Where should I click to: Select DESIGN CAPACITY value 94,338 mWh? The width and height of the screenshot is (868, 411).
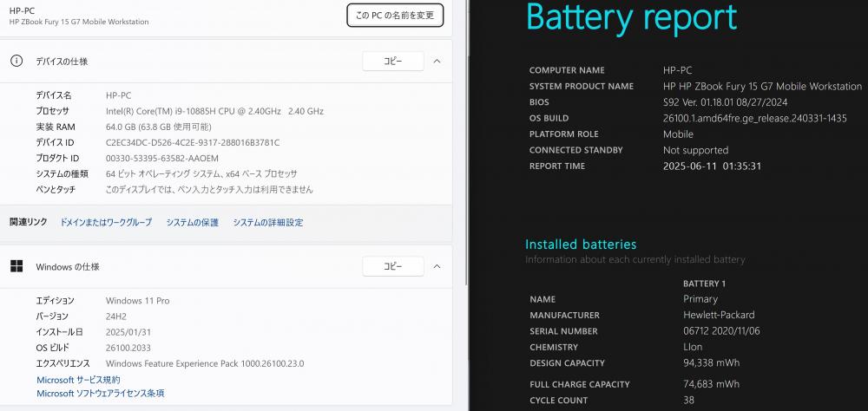click(712, 362)
